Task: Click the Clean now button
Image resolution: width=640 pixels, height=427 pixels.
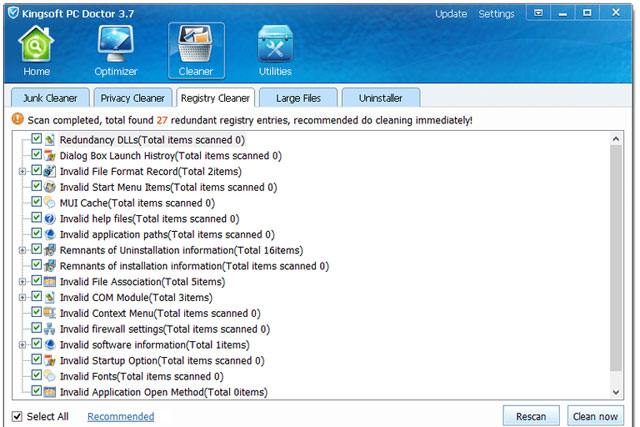Action: (595, 416)
